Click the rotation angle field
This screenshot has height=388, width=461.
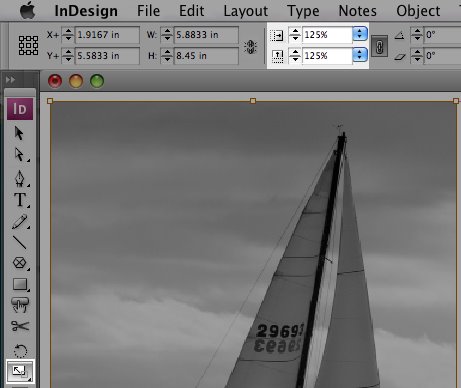coord(443,35)
